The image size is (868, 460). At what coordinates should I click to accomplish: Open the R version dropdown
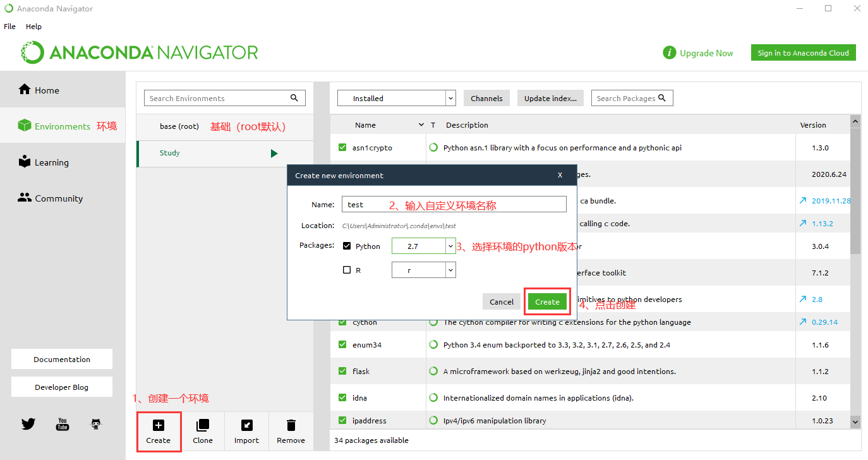pyautogui.click(x=424, y=270)
